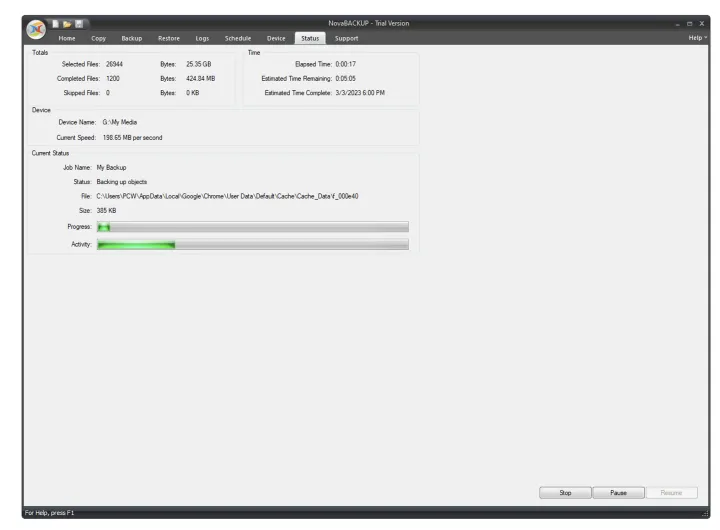
Task: Pause the current backup
Action: click(617, 493)
